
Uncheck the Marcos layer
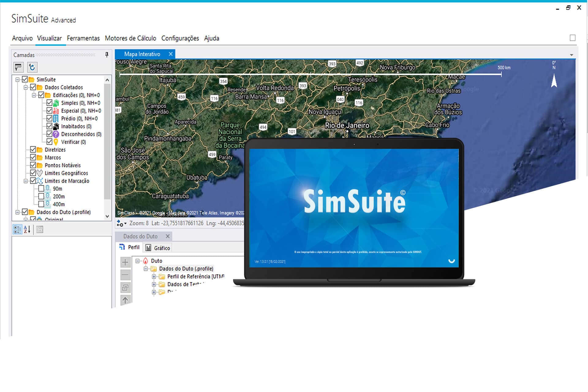33,157
